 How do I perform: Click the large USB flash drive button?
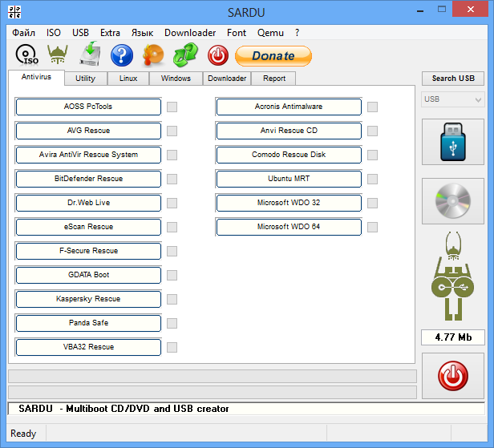tap(453, 142)
